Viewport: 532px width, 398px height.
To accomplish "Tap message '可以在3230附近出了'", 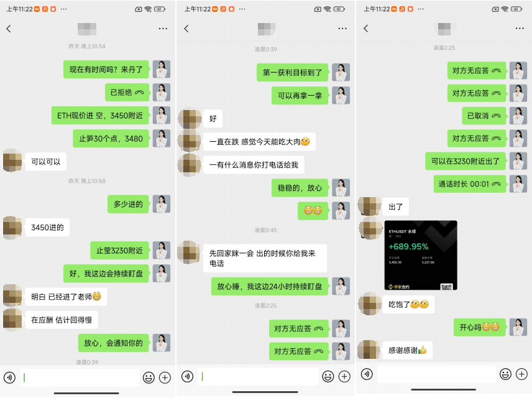I will pos(465,161).
